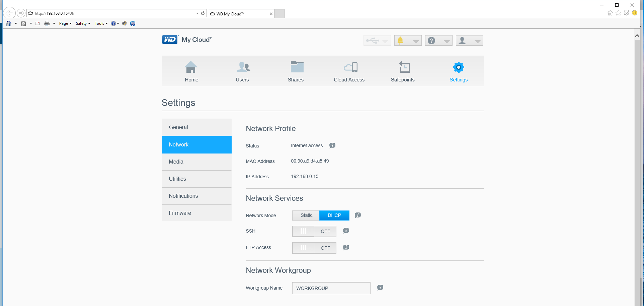
Task: Click the Network Workgroup heading
Action: point(278,270)
